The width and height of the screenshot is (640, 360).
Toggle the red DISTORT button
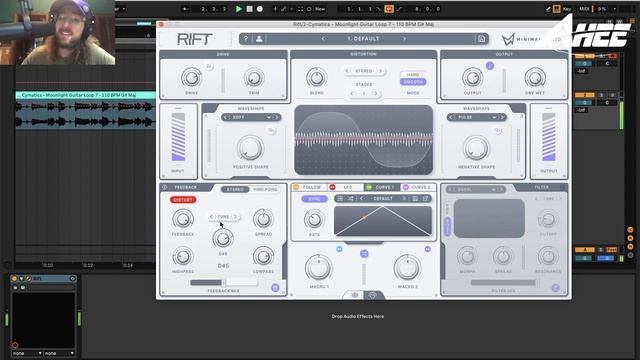[x=183, y=200]
